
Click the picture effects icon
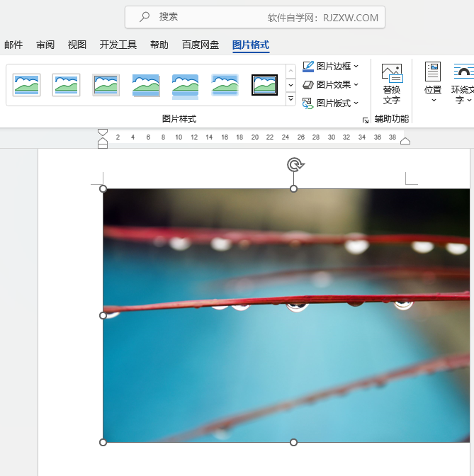pyautogui.click(x=308, y=85)
